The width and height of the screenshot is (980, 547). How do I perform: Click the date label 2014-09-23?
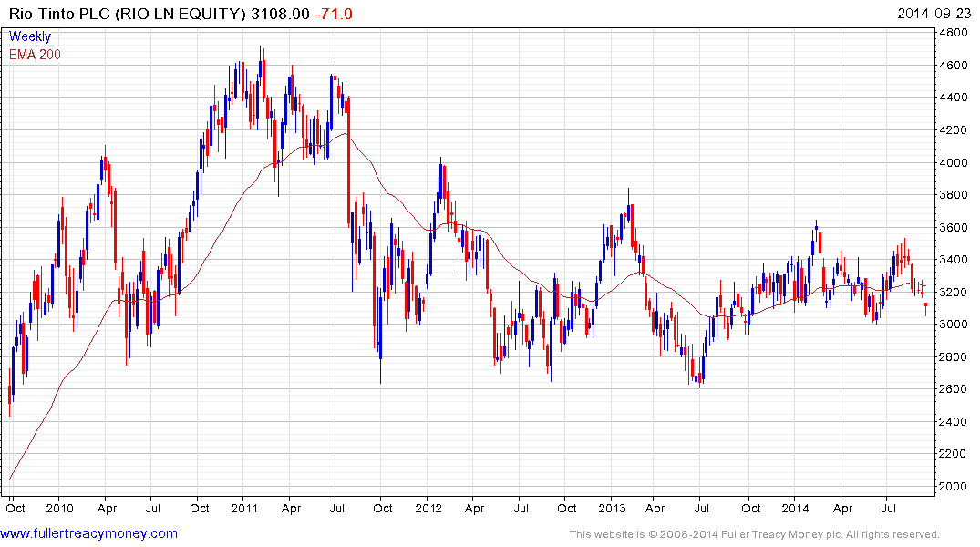[934, 13]
